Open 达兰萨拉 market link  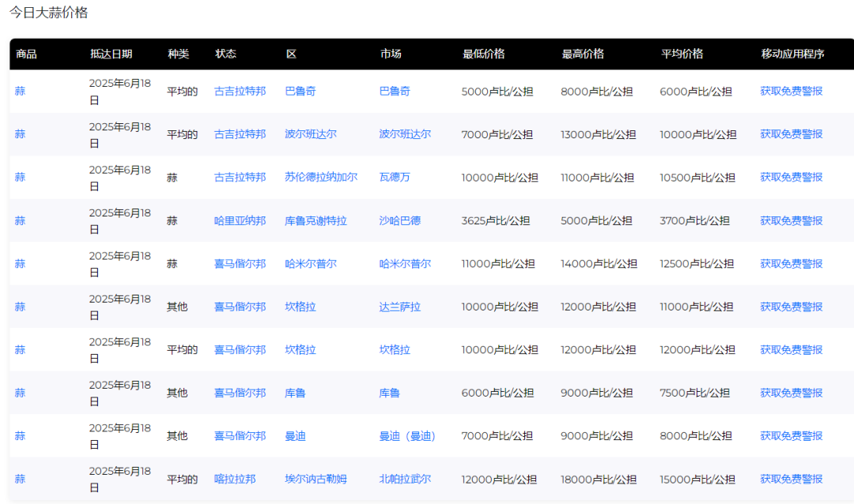click(400, 307)
